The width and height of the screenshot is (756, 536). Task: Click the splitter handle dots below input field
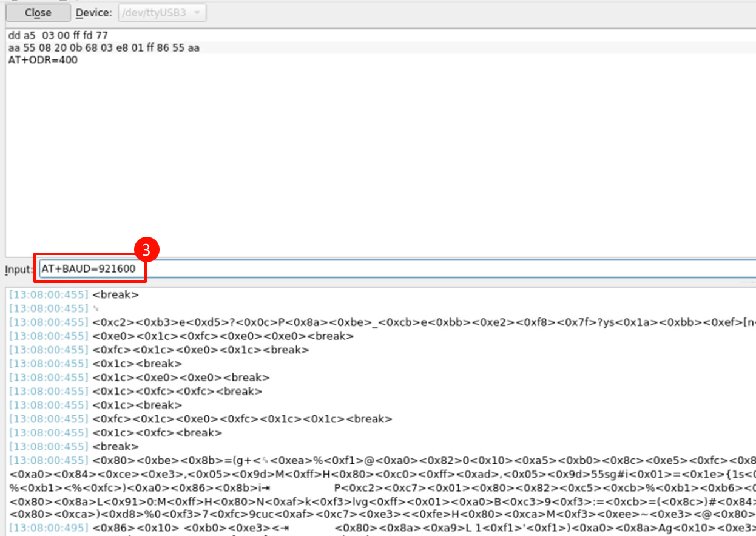[x=748, y=283]
